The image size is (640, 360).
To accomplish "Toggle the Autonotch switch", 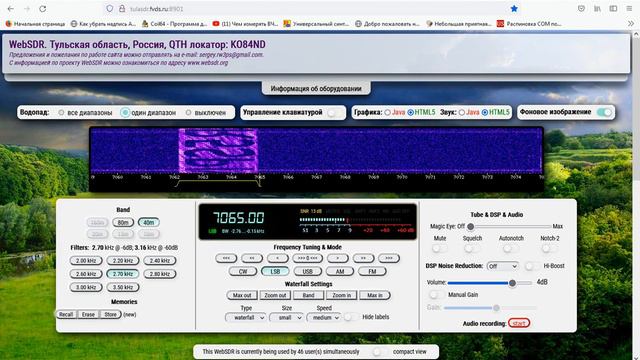I will (x=510, y=248).
